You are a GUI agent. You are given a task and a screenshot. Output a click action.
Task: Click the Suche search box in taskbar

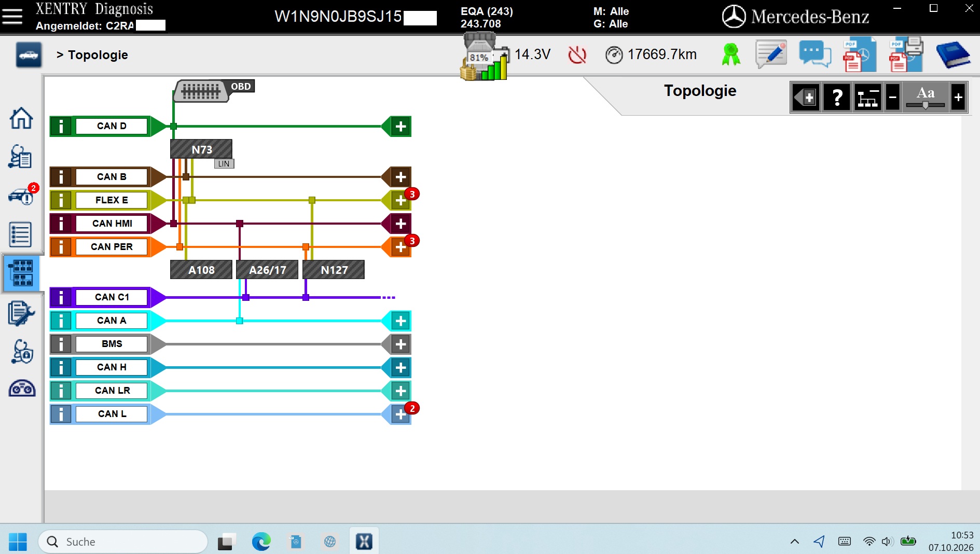(x=123, y=542)
